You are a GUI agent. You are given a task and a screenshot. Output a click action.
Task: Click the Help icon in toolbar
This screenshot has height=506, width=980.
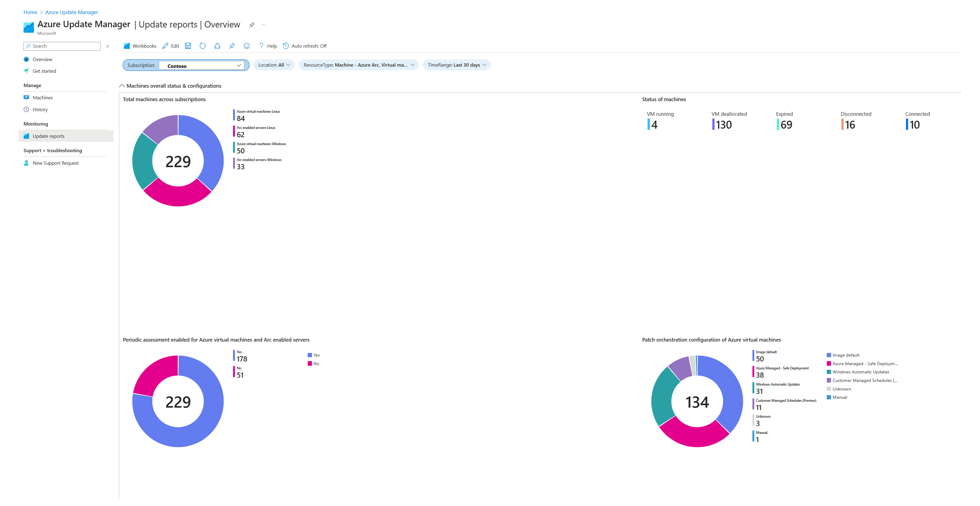click(261, 46)
